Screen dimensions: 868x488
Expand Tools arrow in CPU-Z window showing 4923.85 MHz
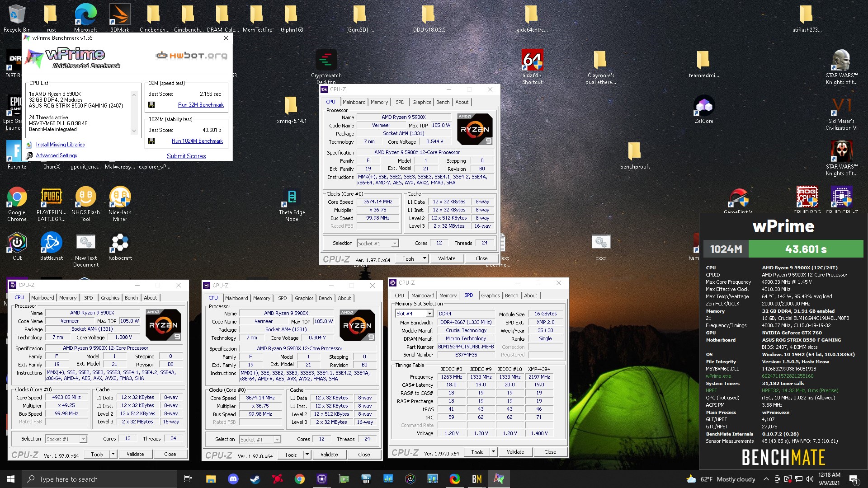tap(113, 454)
